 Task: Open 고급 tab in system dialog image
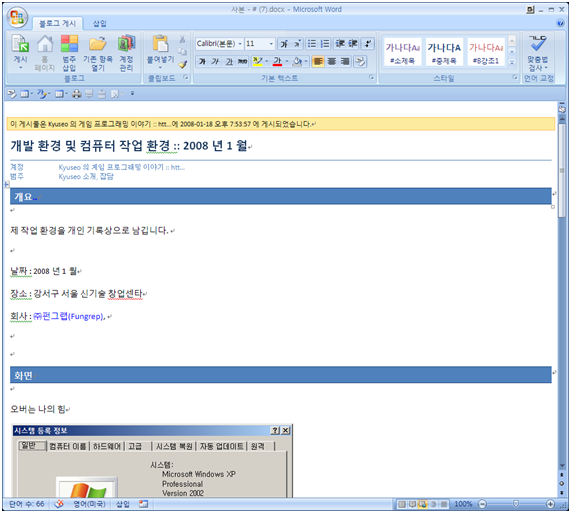tap(138, 446)
